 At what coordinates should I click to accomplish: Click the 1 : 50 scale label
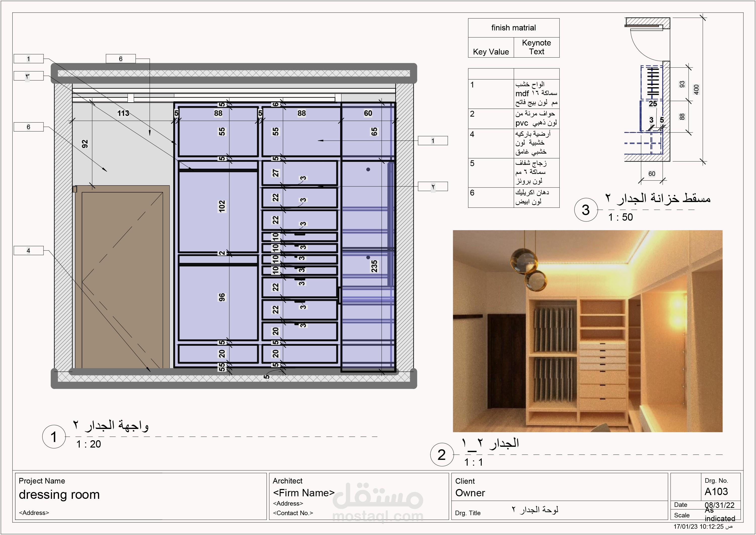coord(620,217)
